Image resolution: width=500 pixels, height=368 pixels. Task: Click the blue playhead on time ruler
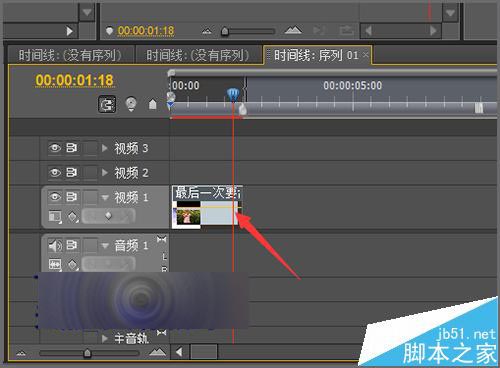click(233, 94)
